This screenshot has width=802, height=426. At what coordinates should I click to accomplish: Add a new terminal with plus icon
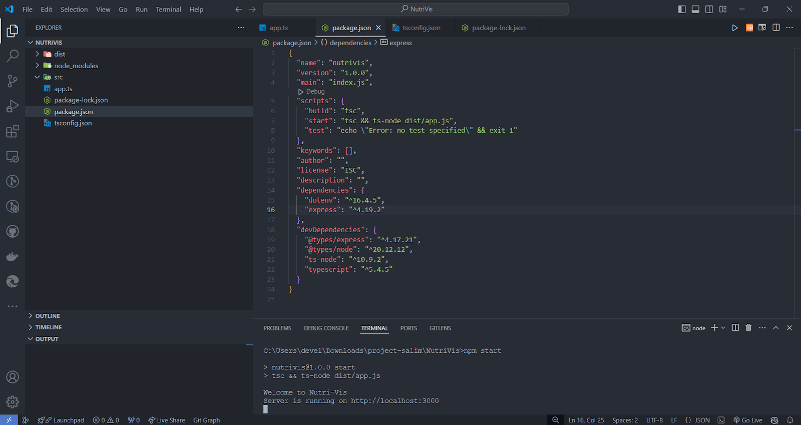click(x=715, y=328)
